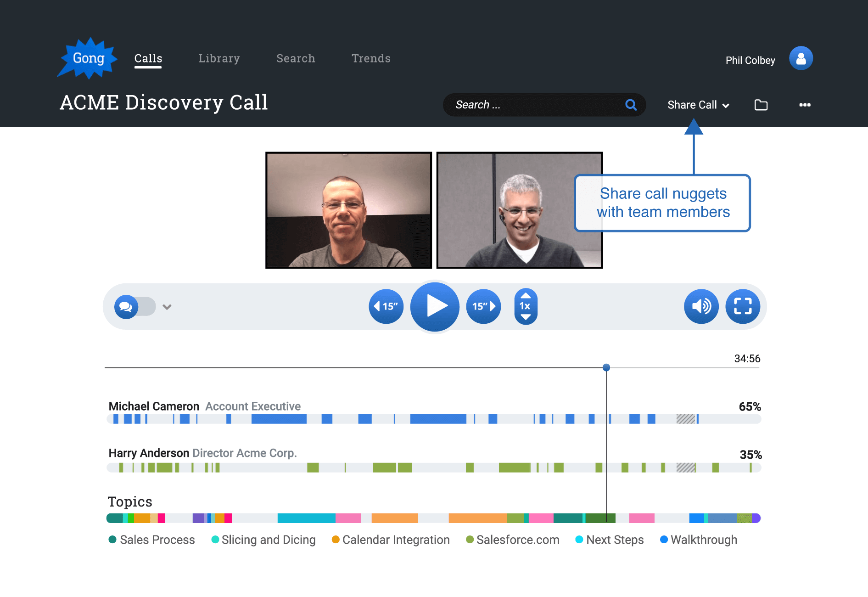
Task: Select the Walkthrough topic legend
Action: click(x=699, y=540)
